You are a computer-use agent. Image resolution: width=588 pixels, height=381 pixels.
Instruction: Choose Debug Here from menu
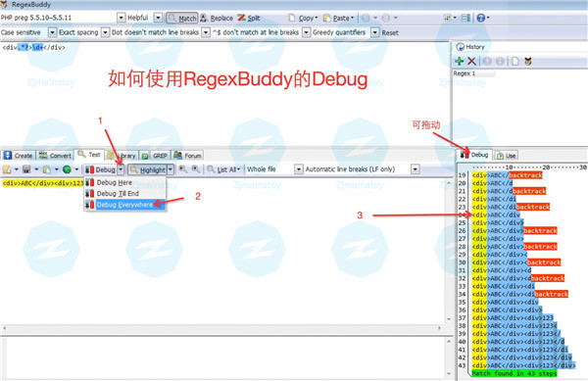(124, 182)
